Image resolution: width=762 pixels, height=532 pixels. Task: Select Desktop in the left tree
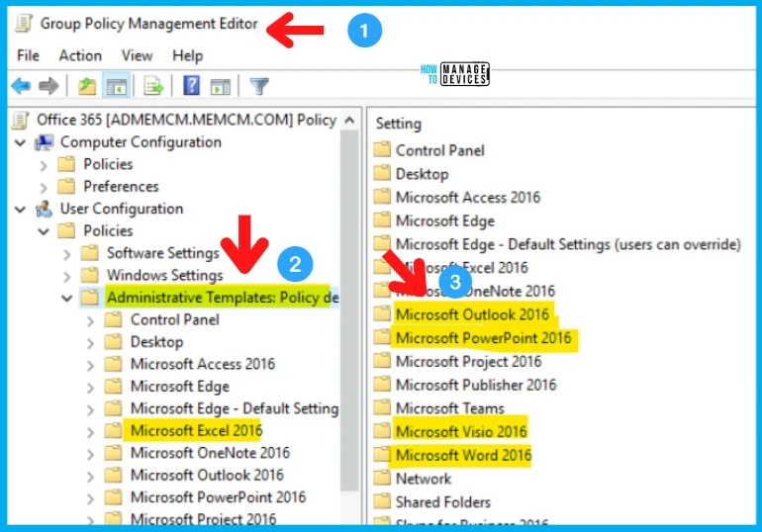(x=156, y=342)
